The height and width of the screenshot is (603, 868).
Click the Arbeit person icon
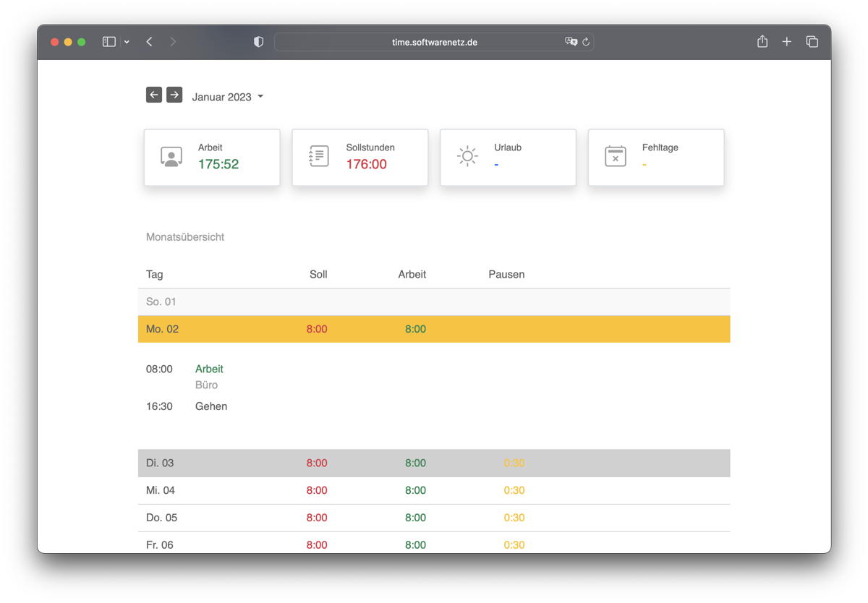tap(171, 157)
